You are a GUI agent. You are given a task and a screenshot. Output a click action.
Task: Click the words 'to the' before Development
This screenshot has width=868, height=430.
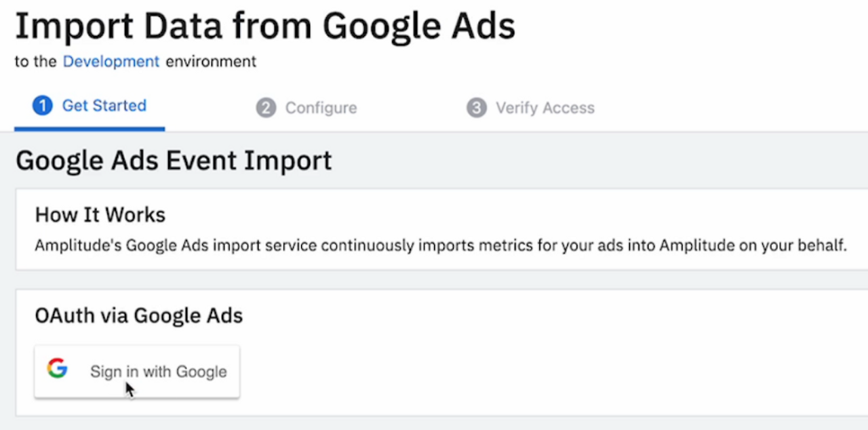pyautogui.click(x=35, y=62)
